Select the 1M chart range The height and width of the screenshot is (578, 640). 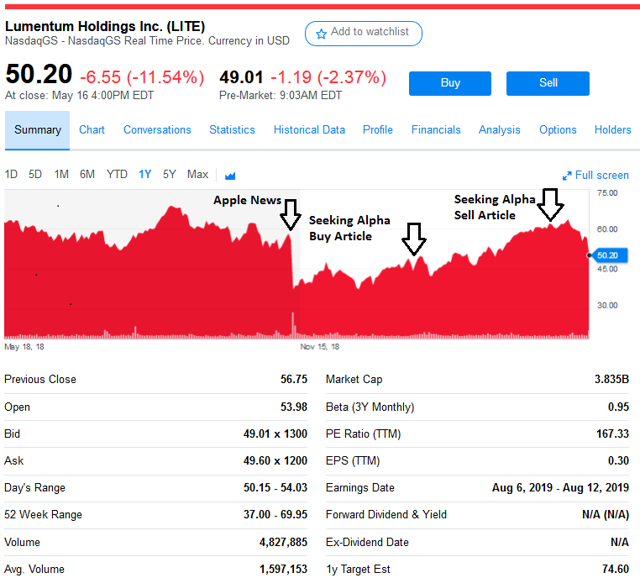61,175
